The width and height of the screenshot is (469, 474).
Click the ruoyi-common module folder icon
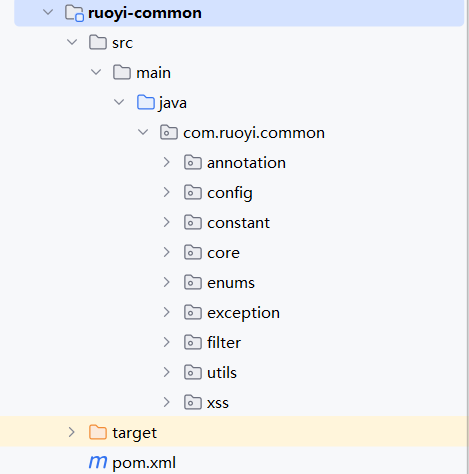coord(74,13)
